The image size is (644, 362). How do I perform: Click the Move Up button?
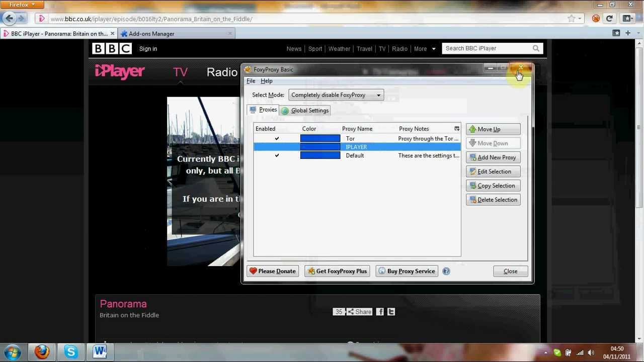coord(493,129)
